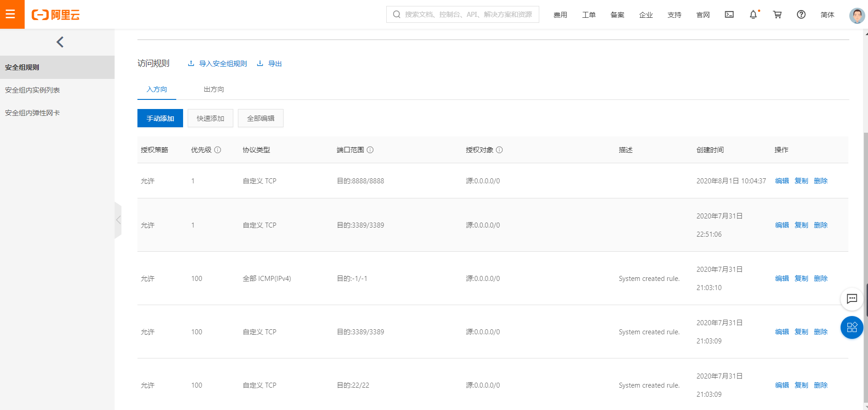
Task: Click the authorization object info icon
Action: pos(500,150)
